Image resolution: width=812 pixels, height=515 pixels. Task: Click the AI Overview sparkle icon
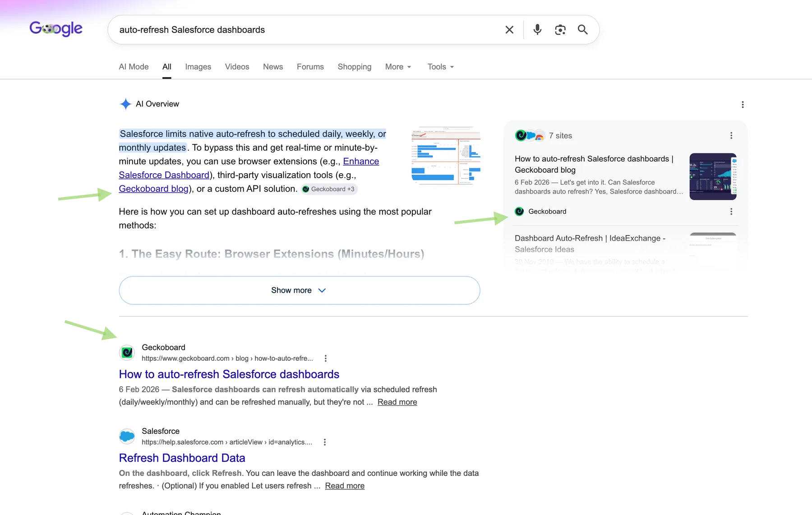click(x=125, y=104)
